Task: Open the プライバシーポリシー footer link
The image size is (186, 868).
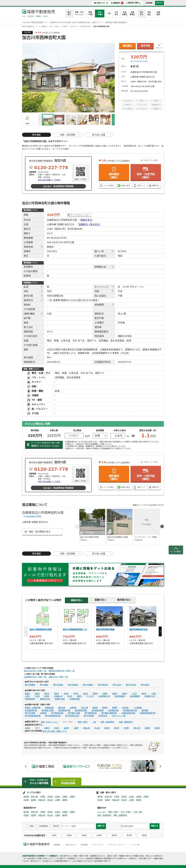Action: 116,845
